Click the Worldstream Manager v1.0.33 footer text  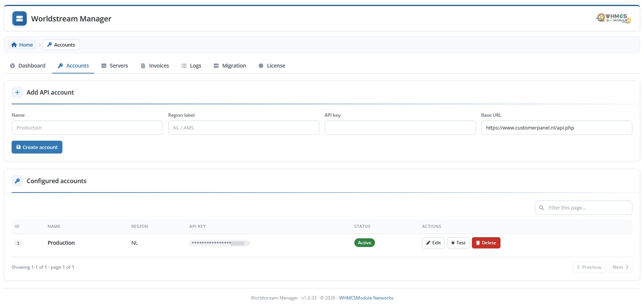click(284, 298)
